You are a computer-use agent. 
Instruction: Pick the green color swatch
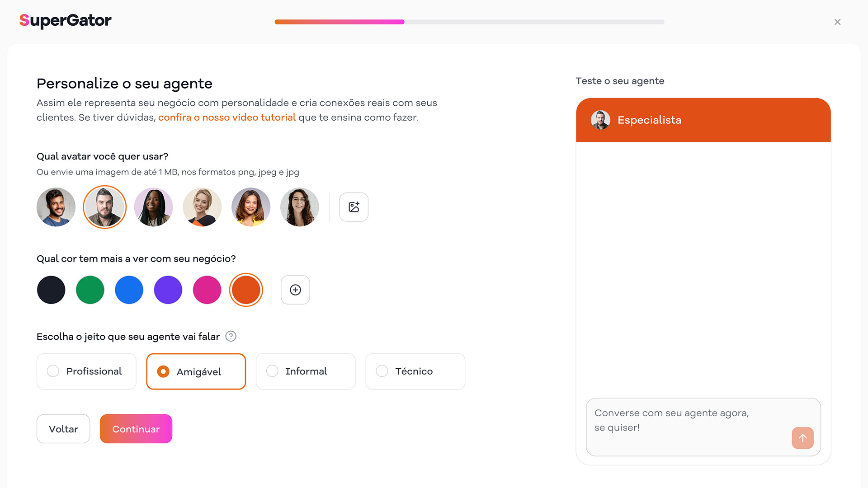pos(90,290)
